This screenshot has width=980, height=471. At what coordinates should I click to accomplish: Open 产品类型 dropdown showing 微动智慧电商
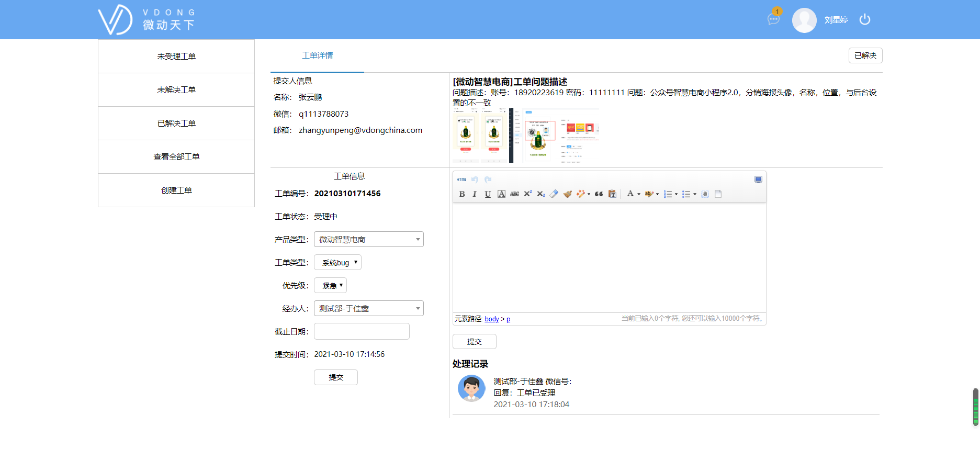point(369,239)
